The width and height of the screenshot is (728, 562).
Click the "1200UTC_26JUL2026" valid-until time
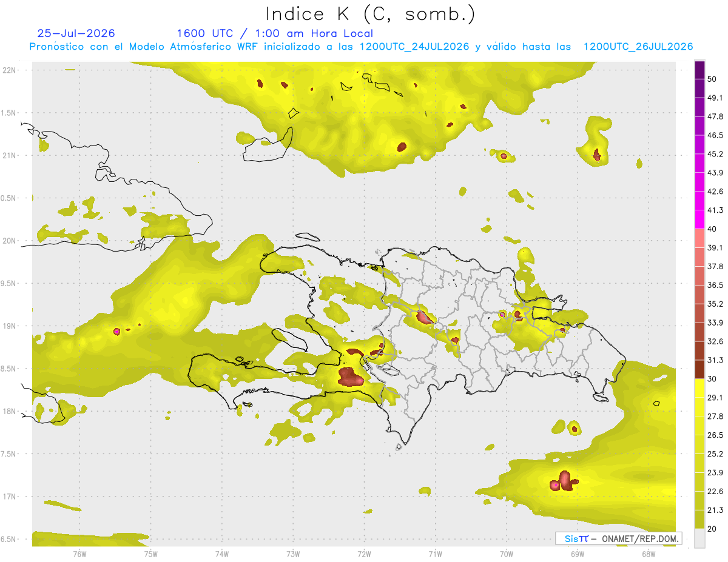pos(638,47)
